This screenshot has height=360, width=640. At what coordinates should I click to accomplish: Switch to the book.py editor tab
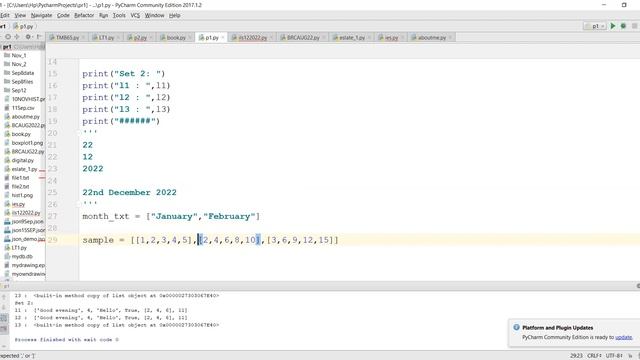pyautogui.click(x=176, y=38)
